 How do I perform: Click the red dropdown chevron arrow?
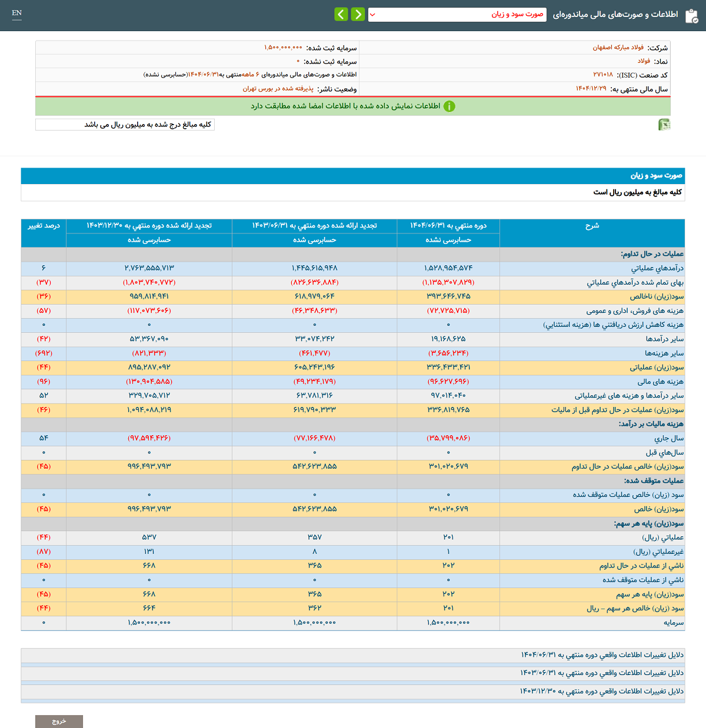click(372, 15)
